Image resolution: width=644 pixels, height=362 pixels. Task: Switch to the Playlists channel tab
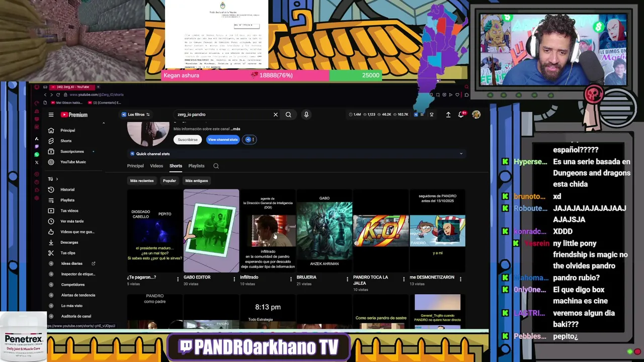pos(196,166)
